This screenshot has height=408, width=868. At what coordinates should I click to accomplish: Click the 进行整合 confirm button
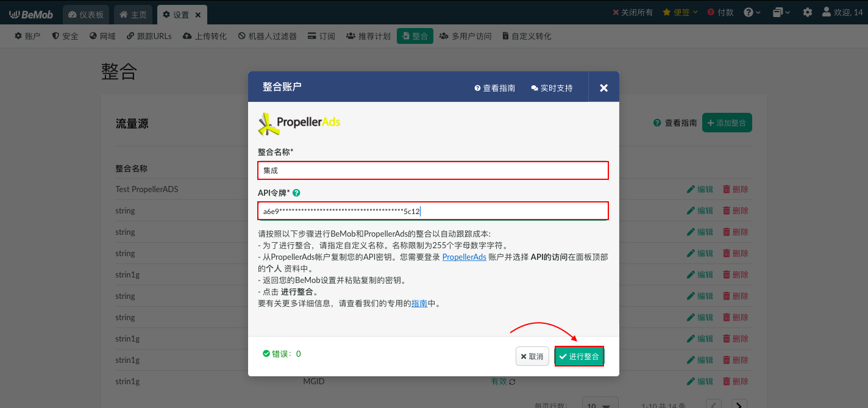578,356
